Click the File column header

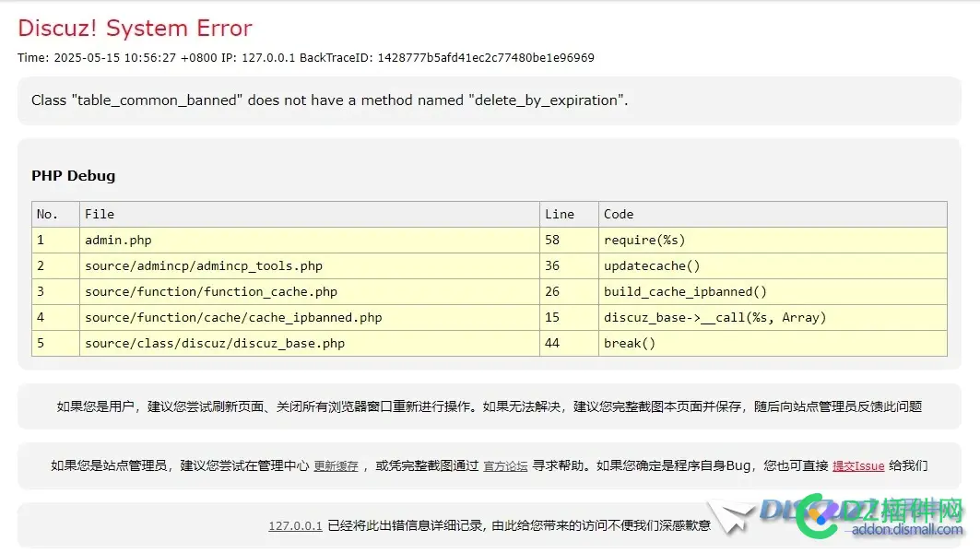click(100, 214)
